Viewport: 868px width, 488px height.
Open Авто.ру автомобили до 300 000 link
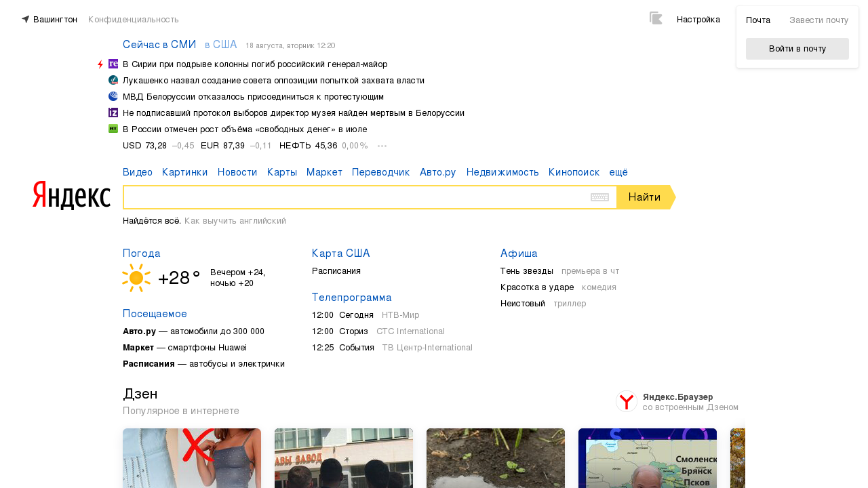(193, 331)
